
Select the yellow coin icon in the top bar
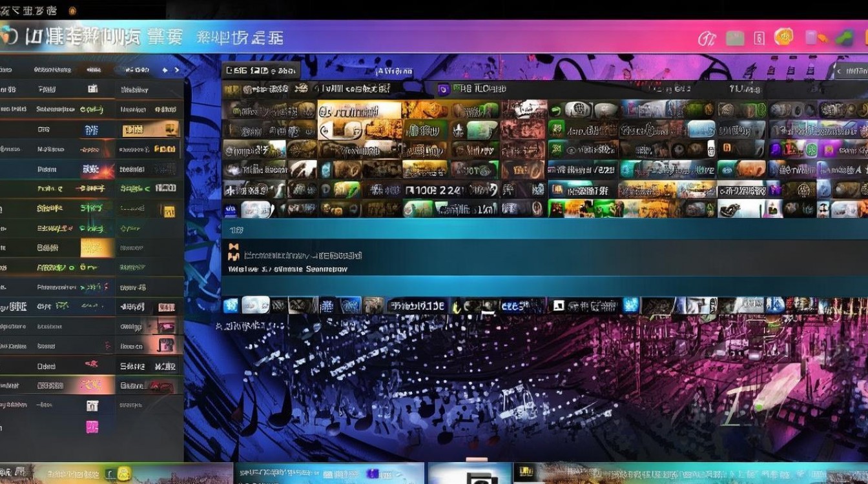pos(785,38)
